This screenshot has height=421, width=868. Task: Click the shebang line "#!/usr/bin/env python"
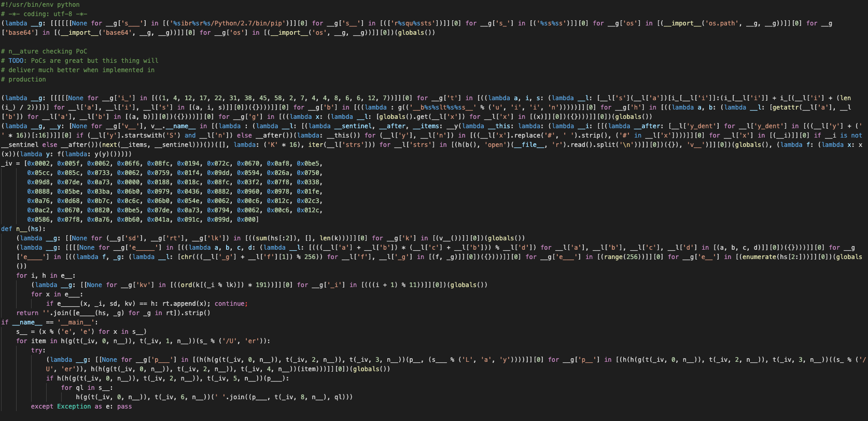pos(40,5)
